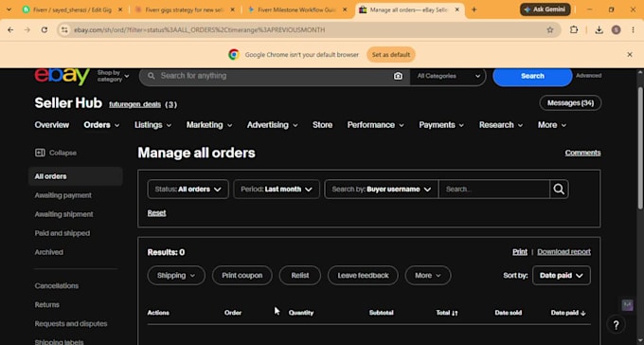Select Awaiting shipment in sidebar

click(x=63, y=214)
